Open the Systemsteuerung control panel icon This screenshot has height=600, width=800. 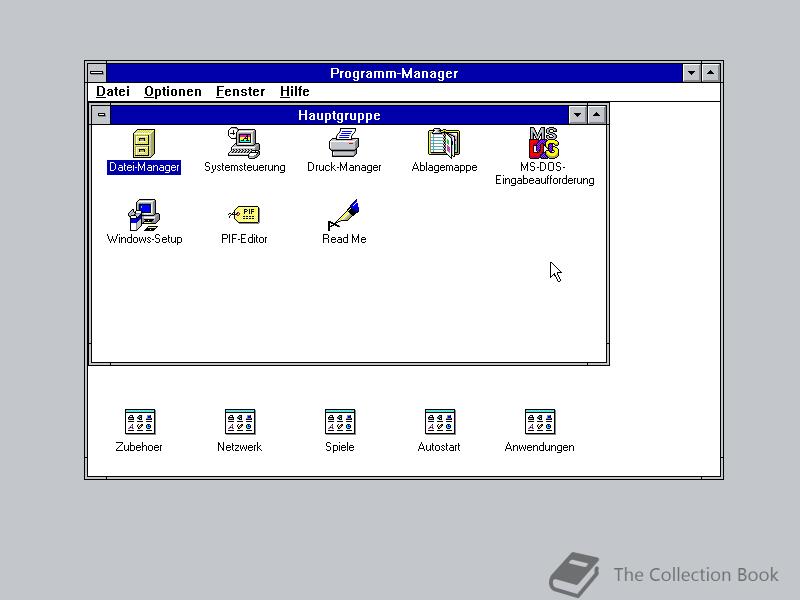pyautogui.click(x=244, y=143)
